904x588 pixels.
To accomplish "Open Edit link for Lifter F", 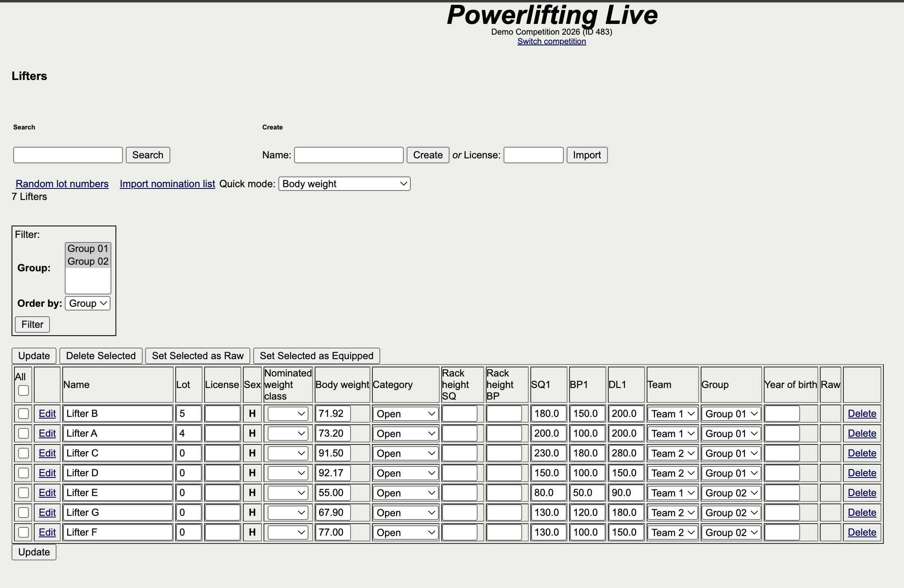I will [x=47, y=532].
